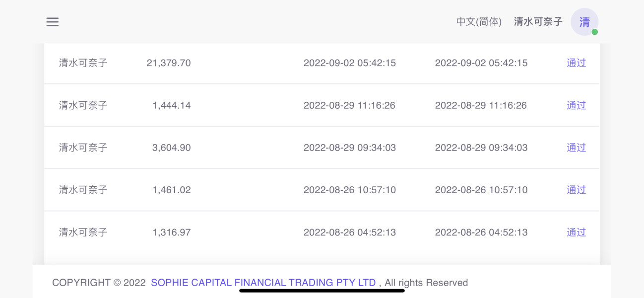Select the 1,444.14 amount cell
The height and width of the screenshot is (298, 644).
click(x=172, y=105)
